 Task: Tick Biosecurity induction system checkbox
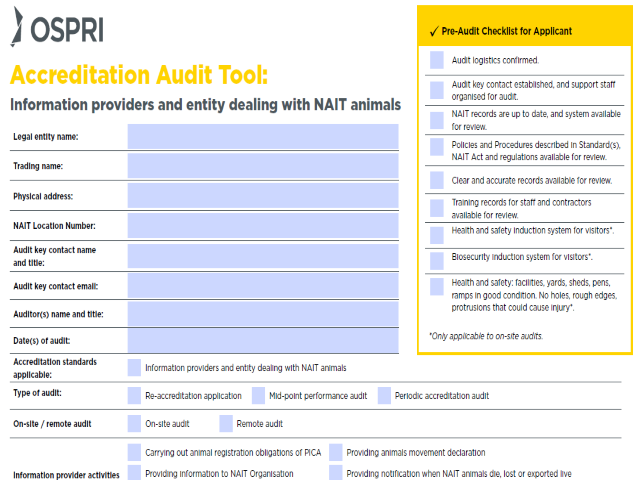click(437, 261)
